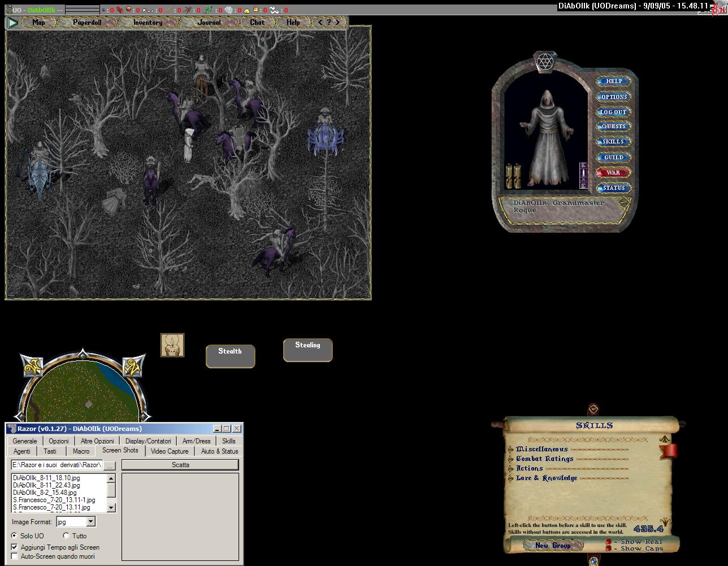The width and height of the screenshot is (728, 566).
Task: Open the Chat menu item
Action: pos(257,23)
